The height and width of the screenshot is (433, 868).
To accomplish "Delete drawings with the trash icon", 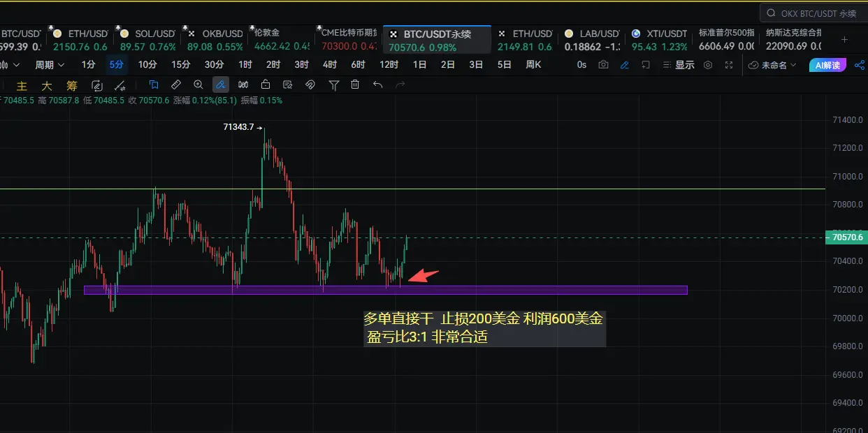I will pos(355,85).
